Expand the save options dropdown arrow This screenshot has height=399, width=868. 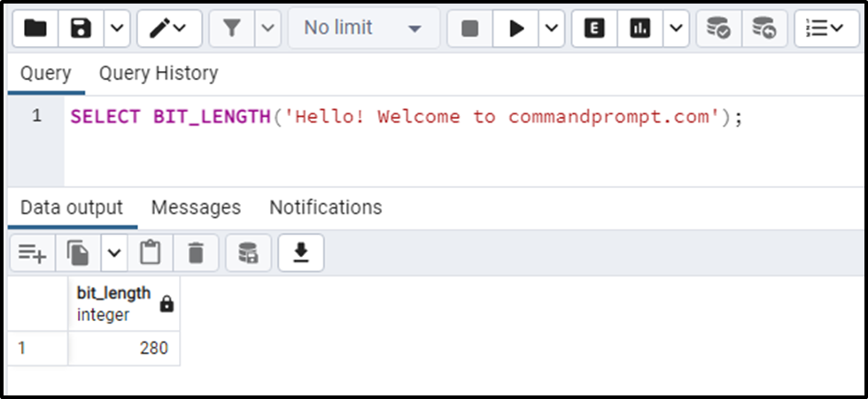(x=117, y=28)
